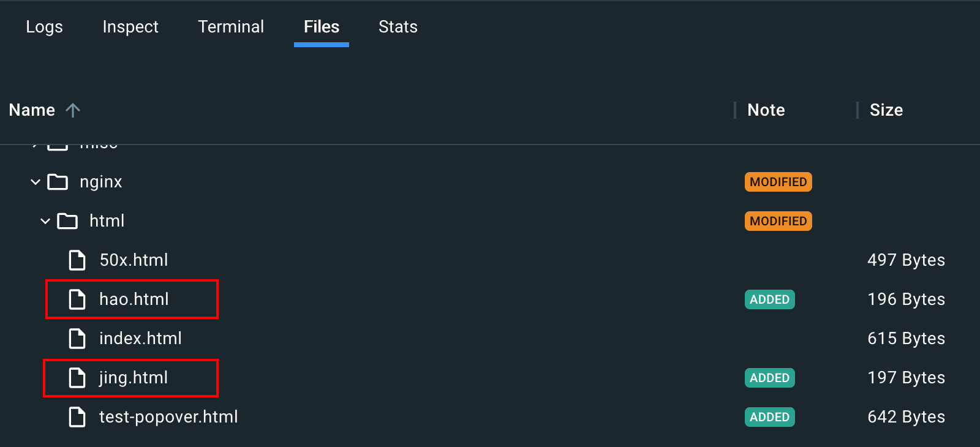Screen dimensions: 980x447
Task: Open the Stats tab
Action: (398, 27)
